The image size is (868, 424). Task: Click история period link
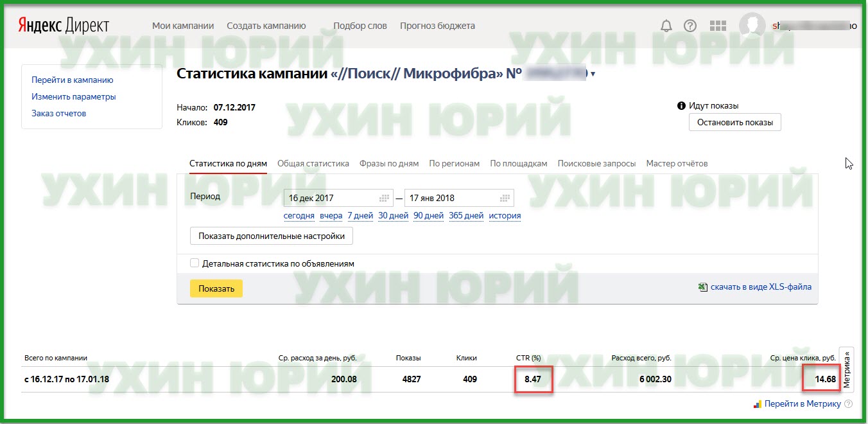(x=505, y=216)
